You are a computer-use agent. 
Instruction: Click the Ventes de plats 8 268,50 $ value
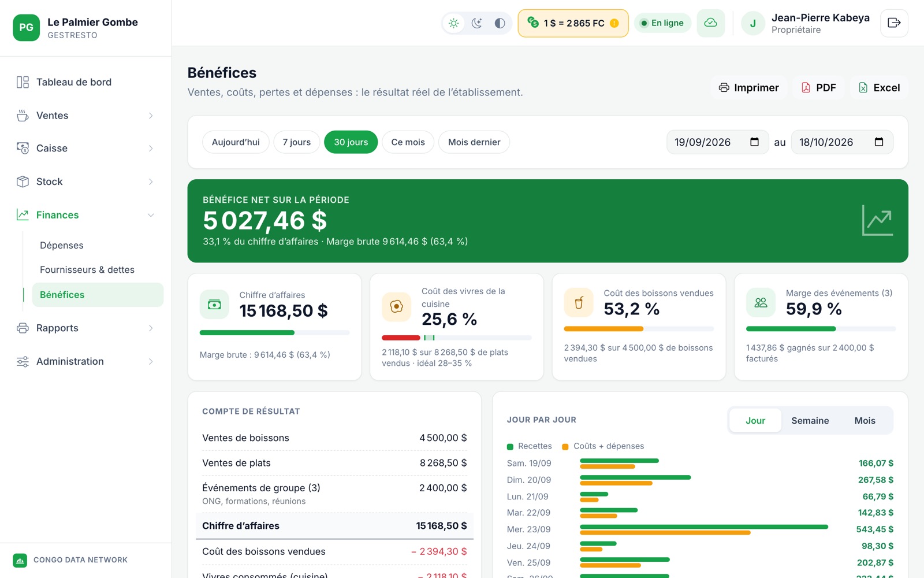443,463
